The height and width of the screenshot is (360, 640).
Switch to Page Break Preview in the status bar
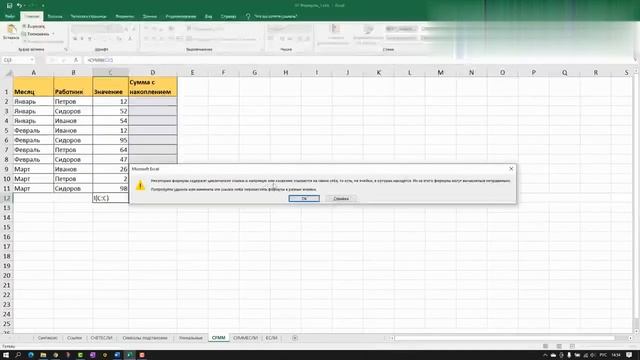[x=572, y=346]
